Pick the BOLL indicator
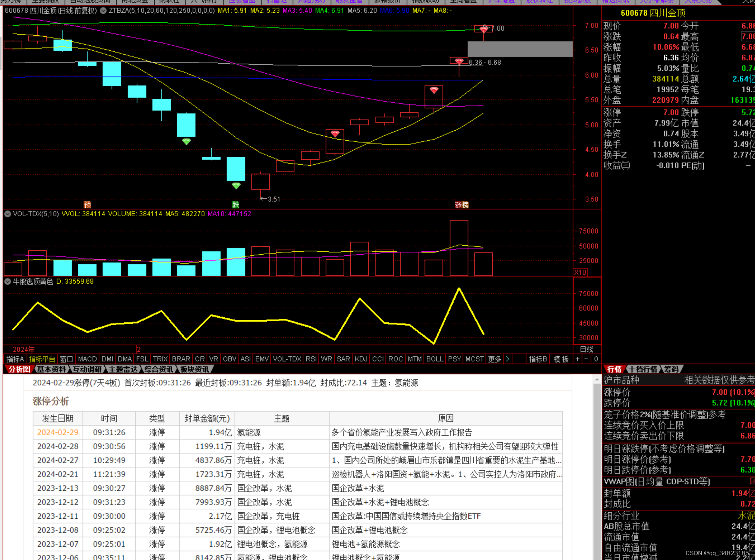The height and width of the screenshot is (560, 755). coord(435,359)
